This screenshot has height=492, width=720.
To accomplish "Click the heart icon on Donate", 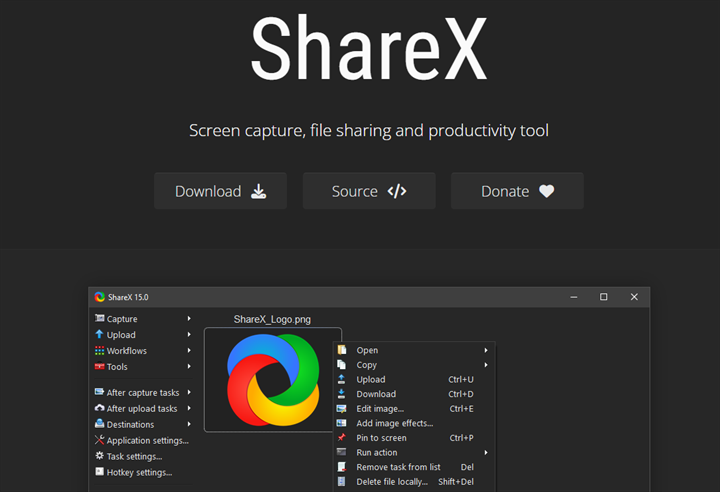I will pyautogui.click(x=546, y=191).
